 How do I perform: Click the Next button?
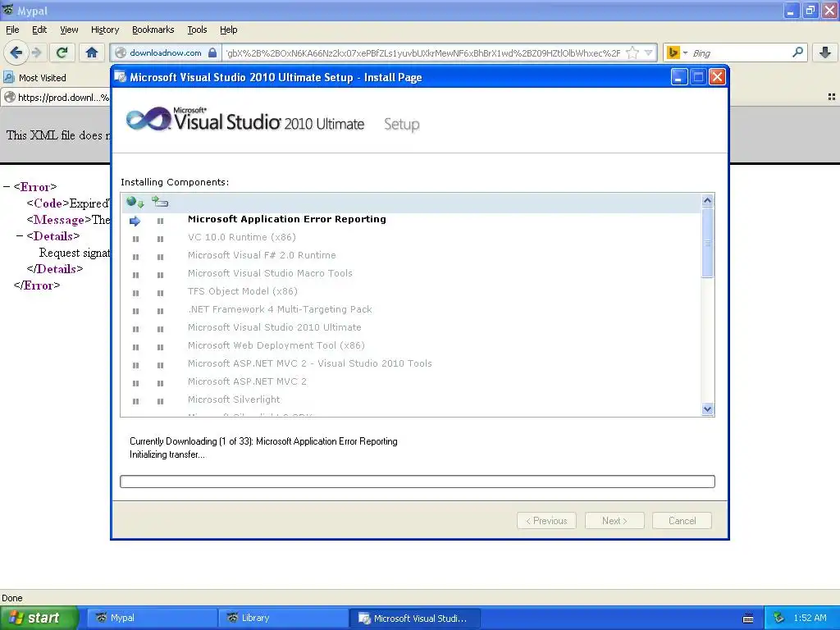(614, 521)
